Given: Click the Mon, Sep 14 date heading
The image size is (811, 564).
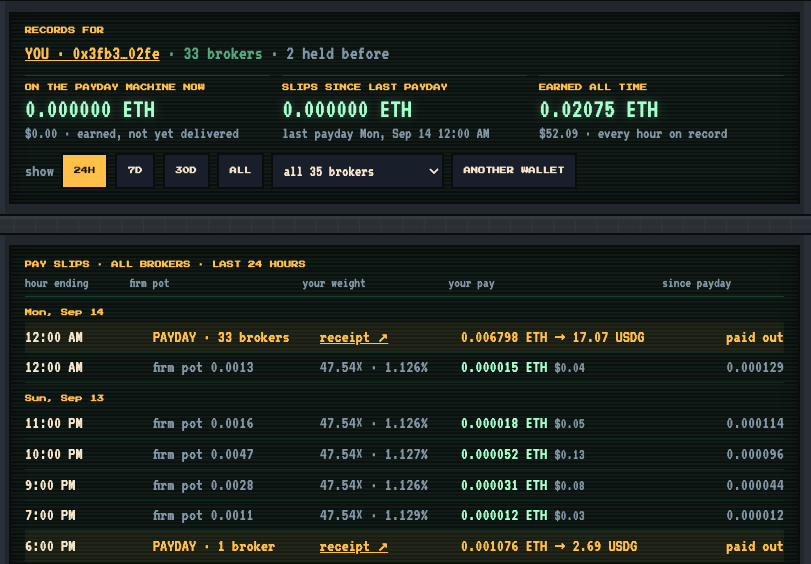Looking at the screenshot, I should pyautogui.click(x=64, y=312).
